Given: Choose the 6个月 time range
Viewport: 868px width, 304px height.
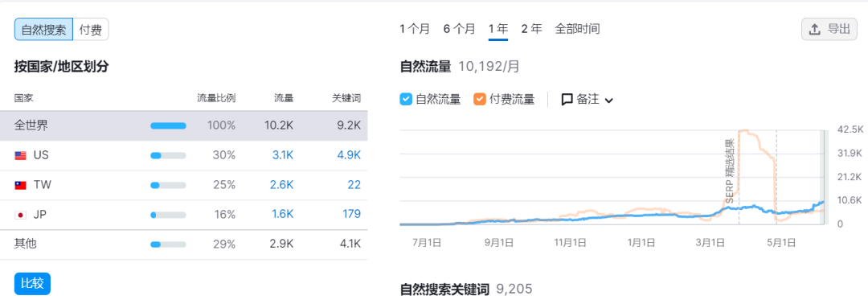Looking at the screenshot, I should tap(459, 29).
